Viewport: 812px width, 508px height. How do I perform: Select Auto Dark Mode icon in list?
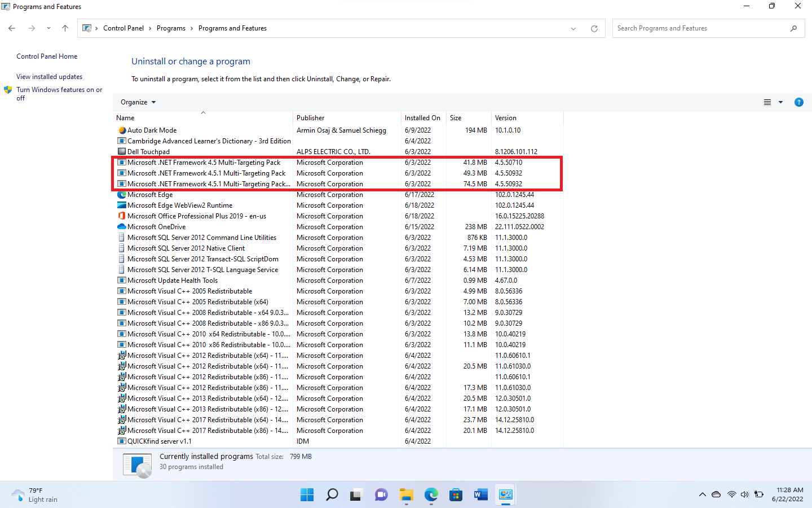[122, 130]
